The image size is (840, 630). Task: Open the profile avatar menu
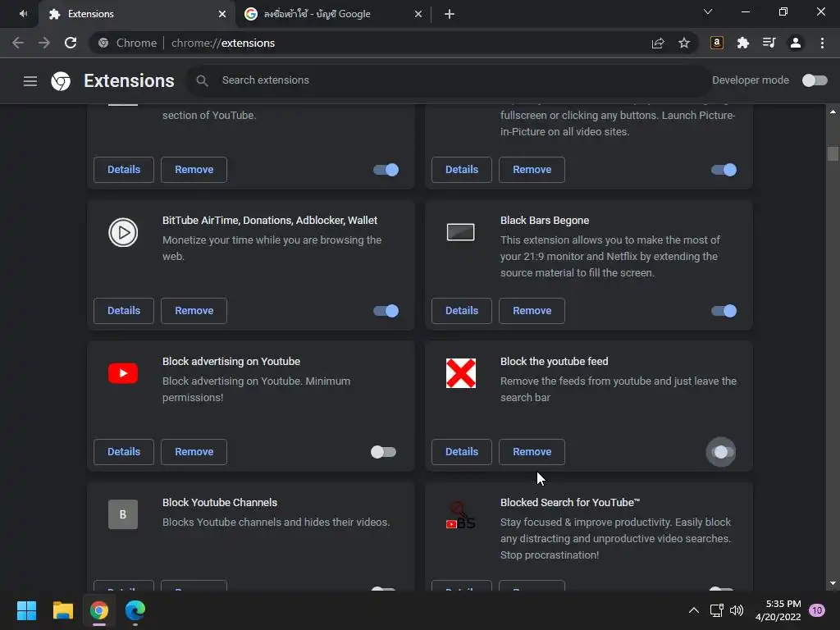[796, 43]
